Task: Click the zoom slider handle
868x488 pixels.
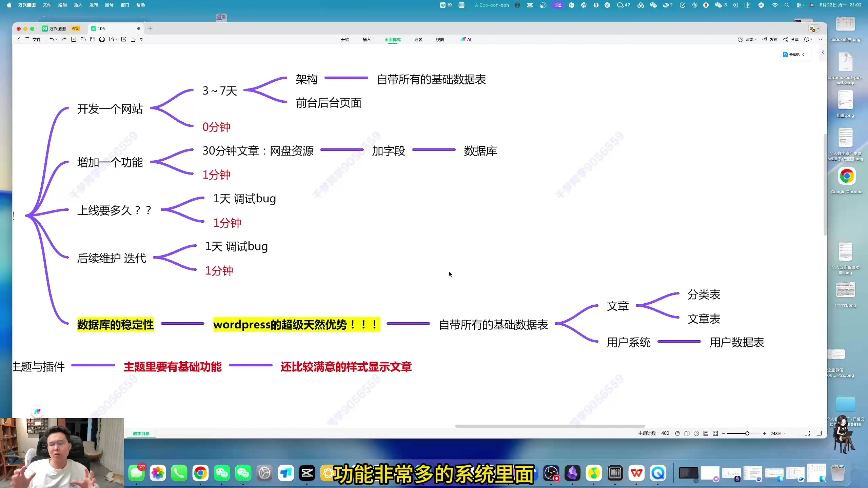Action: (x=747, y=433)
